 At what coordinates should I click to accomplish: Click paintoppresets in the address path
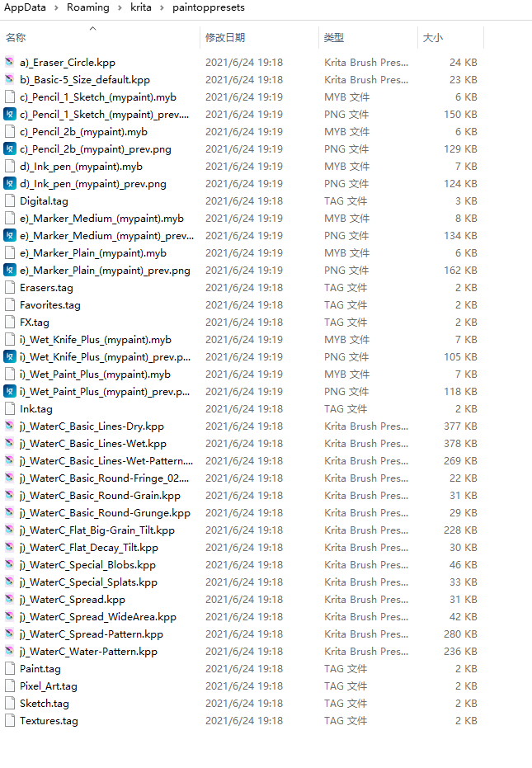click(208, 7)
